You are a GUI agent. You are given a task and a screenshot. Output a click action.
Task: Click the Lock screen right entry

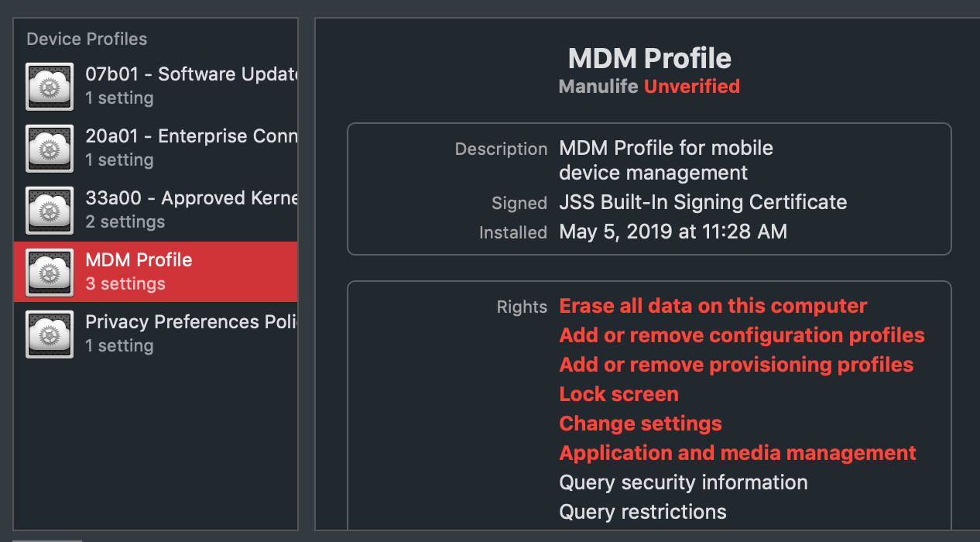[x=618, y=393]
